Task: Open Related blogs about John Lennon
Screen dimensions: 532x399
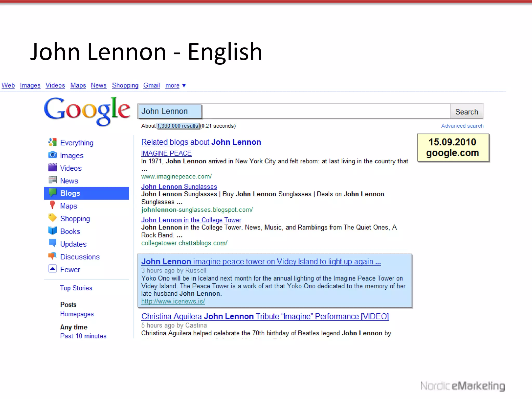Action: pos(201,142)
